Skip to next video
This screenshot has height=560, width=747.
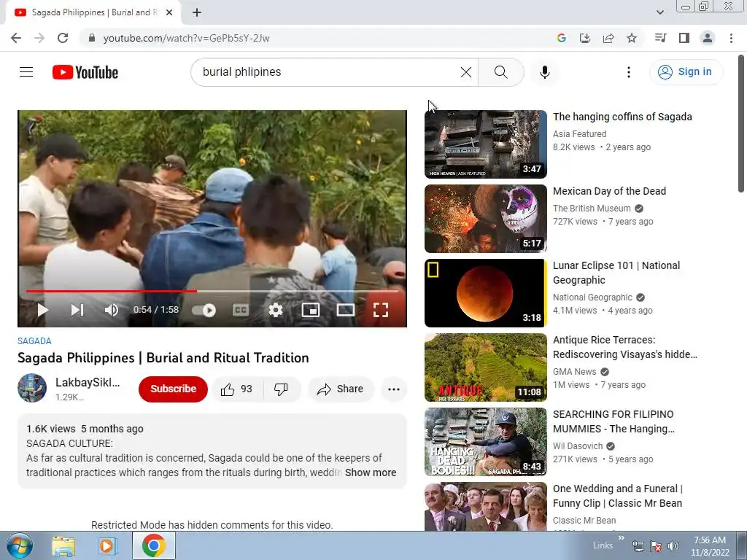(77, 310)
